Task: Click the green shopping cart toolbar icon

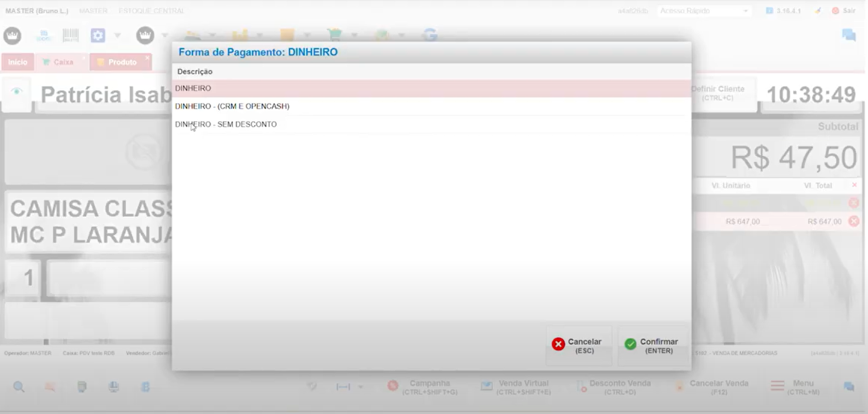Action: pyautogui.click(x=335, y=35)
